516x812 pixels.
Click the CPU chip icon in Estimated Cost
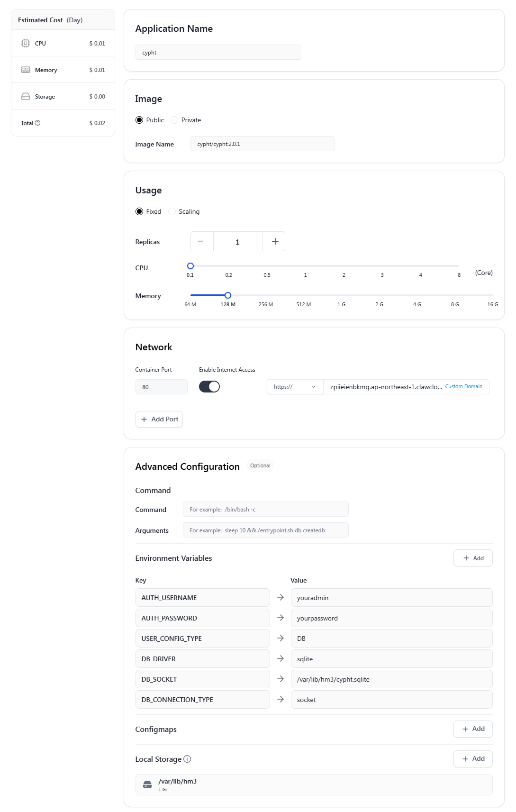pyautogui.click(x=26, y=43)
